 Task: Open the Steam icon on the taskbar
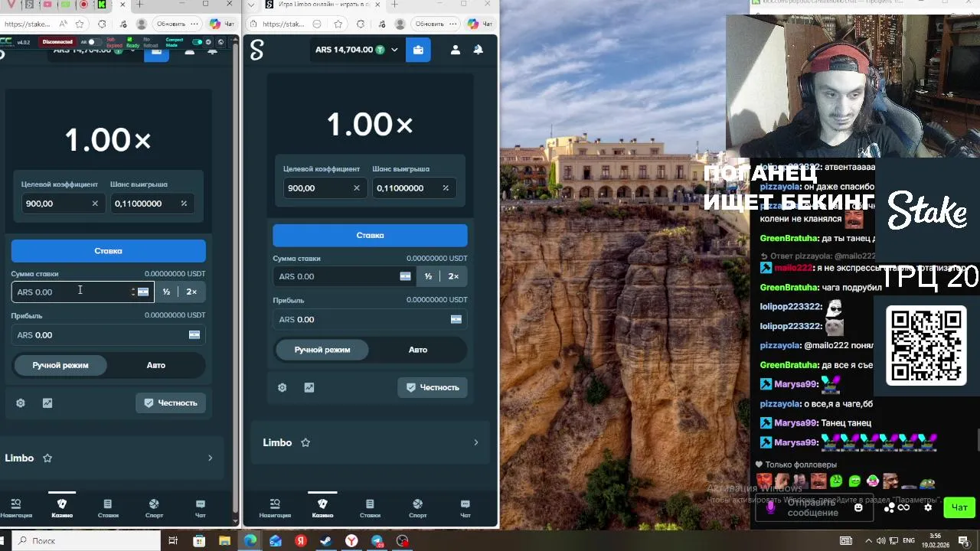click(x=326, y=541)
